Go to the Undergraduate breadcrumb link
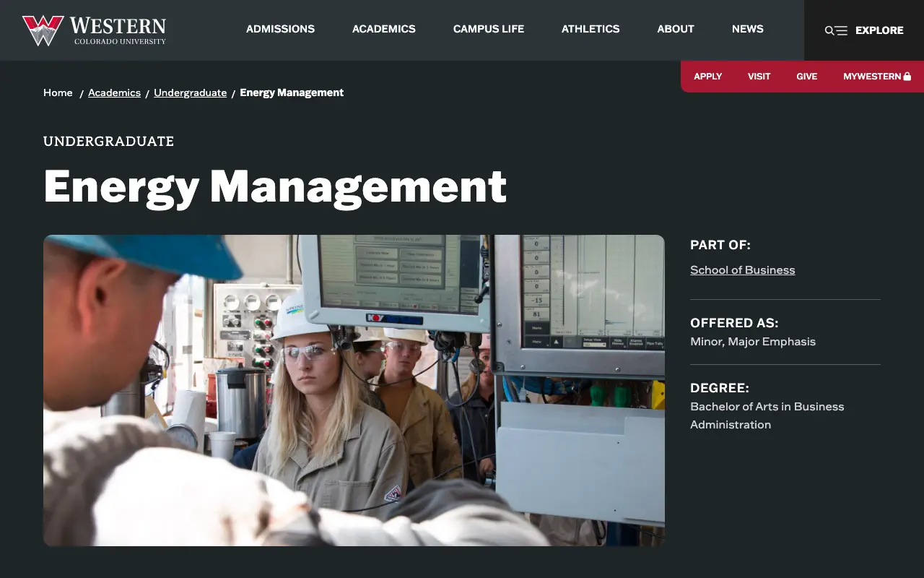 coord(191,92)
